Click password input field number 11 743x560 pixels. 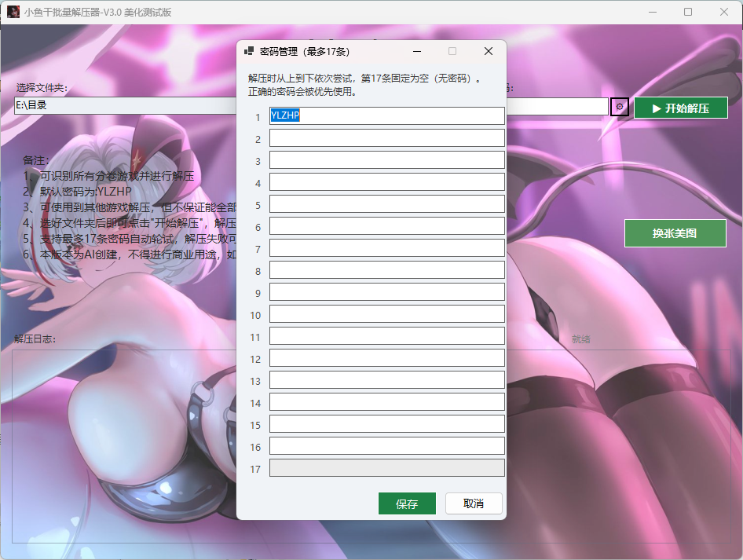387,336
